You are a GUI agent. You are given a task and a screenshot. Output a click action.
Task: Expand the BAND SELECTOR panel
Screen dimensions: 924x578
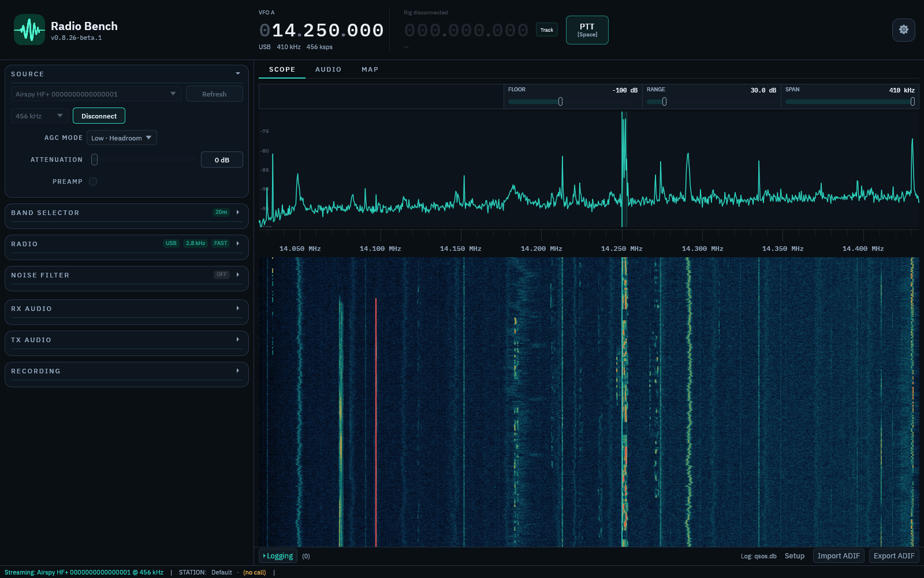(238, 212)
